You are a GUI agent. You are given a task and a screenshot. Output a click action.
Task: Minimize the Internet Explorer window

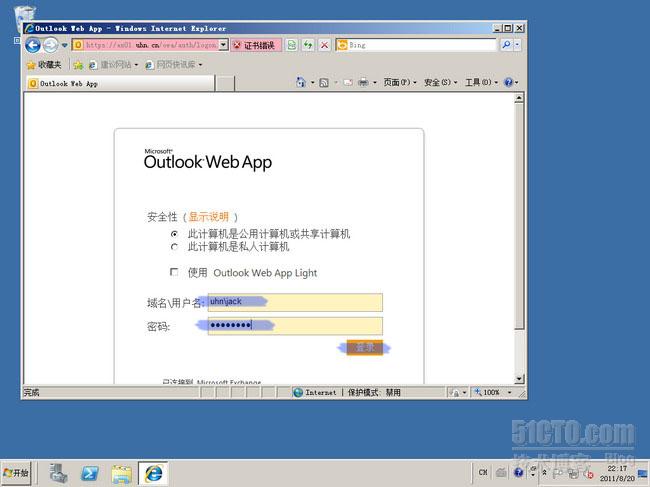click(x=497, y=28)
